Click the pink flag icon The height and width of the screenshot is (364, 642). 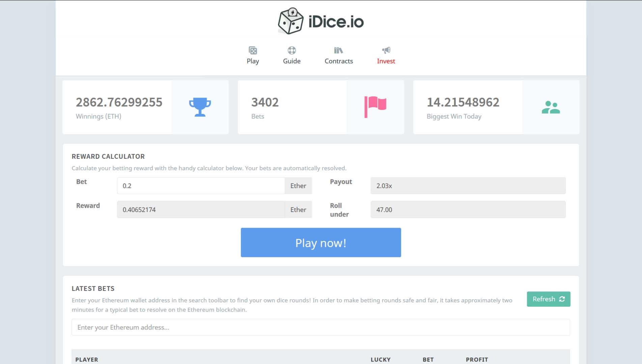375,107
